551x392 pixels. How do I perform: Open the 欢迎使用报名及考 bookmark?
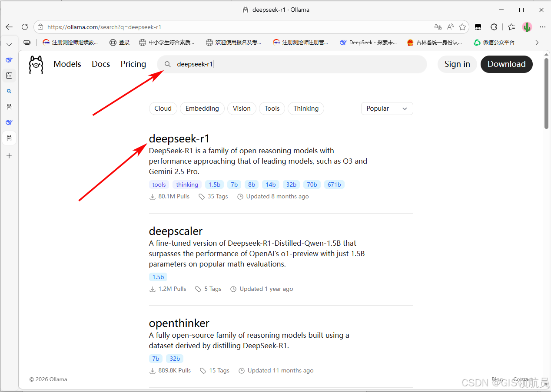[234, 43]
